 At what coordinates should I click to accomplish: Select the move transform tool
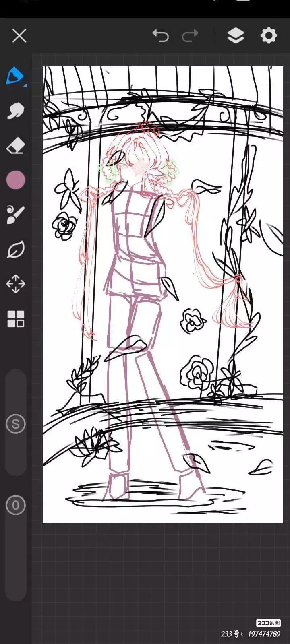click(x=16, y=284)
